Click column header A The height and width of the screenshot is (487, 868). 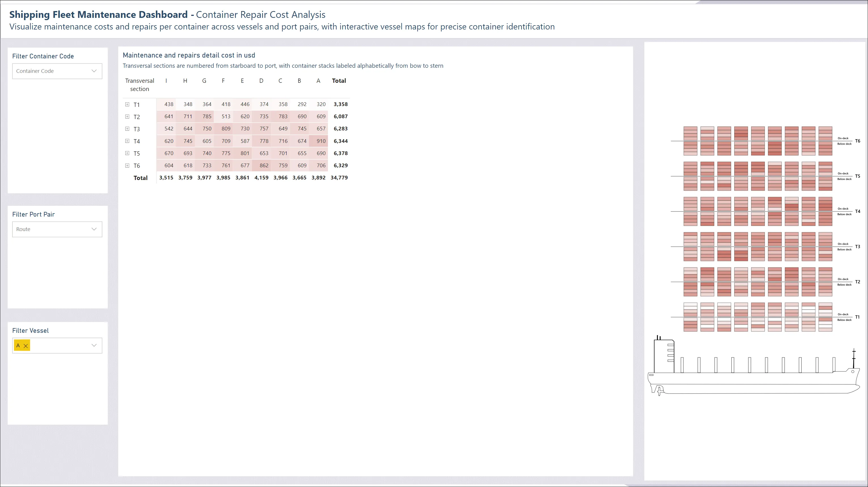318,81
